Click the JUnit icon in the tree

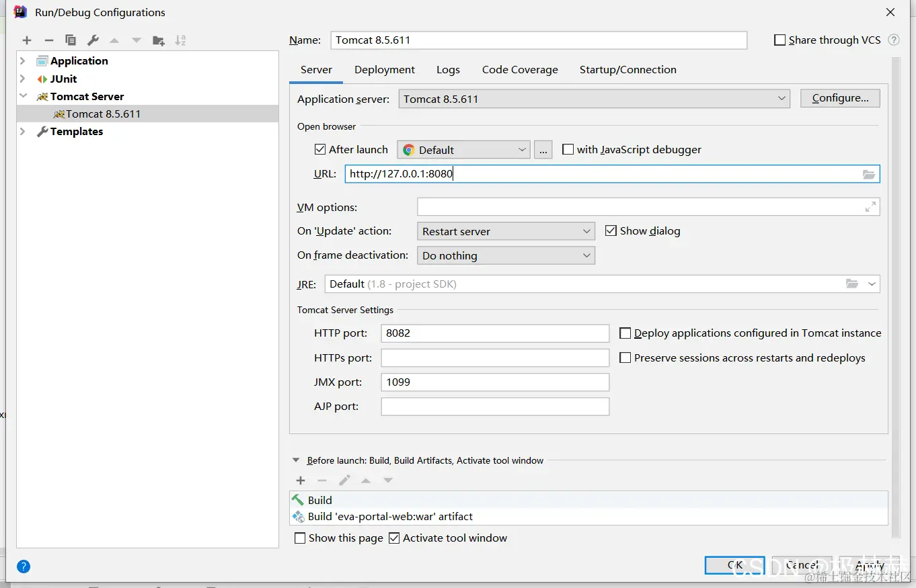tap(42, 79)
